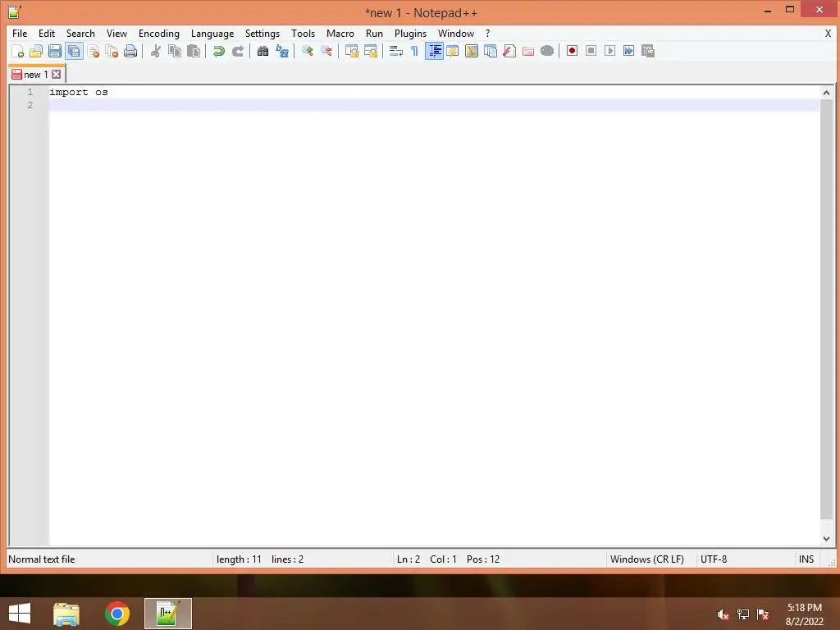Open Find with the binoculars icon

coord(262,51)
